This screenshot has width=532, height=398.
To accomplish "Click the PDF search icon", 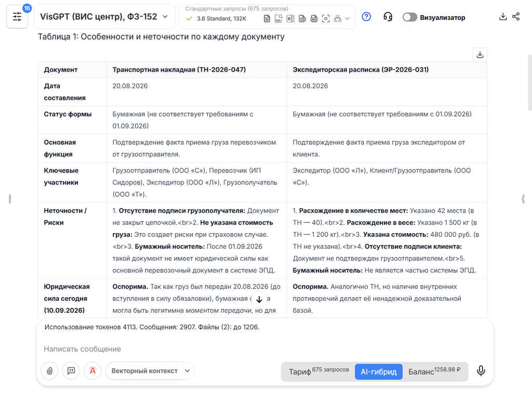I will 278,19.
